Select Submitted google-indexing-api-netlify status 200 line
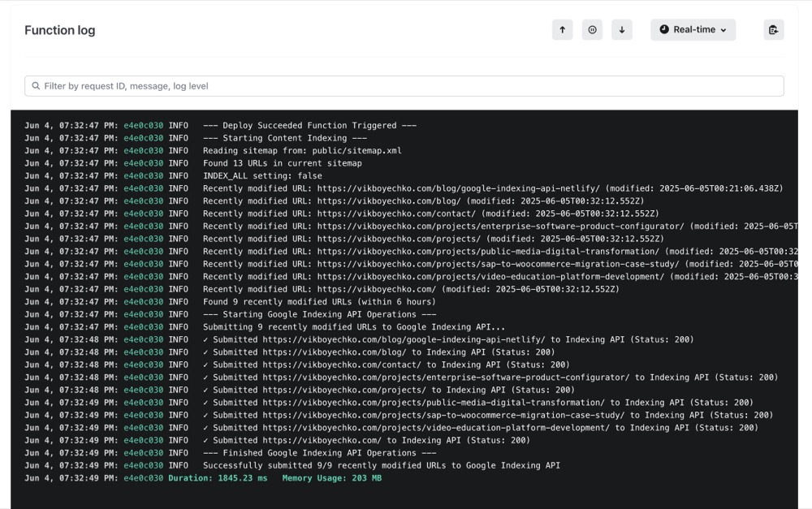The image size is (812, 509). click(360, 339)
